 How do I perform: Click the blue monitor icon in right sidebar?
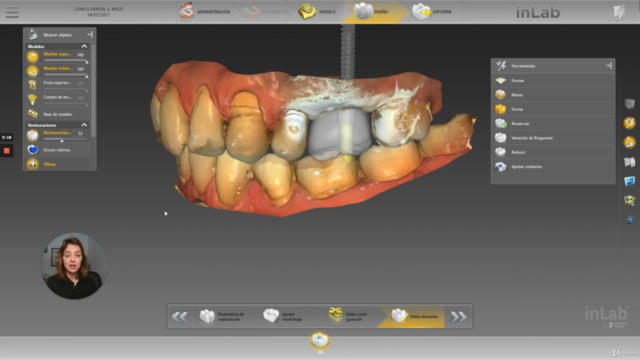(629, 180)
